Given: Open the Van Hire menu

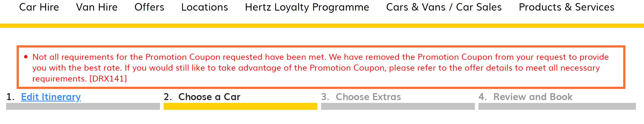Looking at the screenshot, I should click(x=97, y=7).
